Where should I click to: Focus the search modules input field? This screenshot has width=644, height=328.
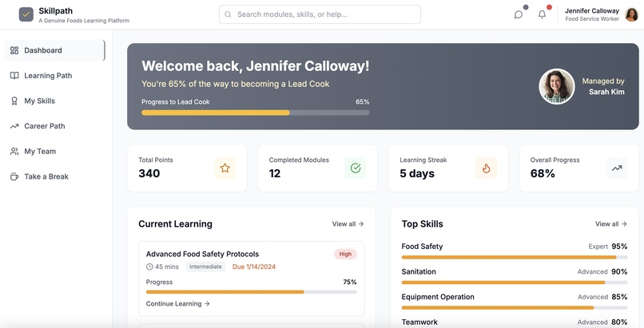(320, 14)
